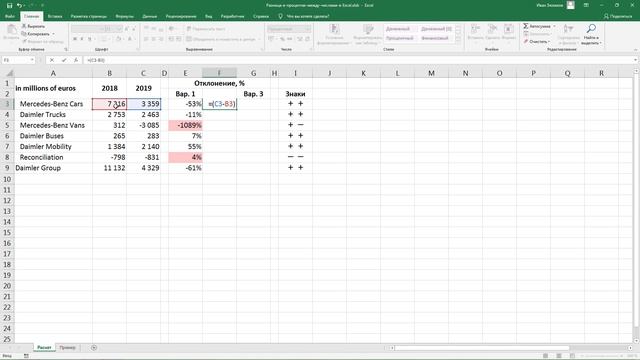Toggle Italic formatting button
Image resolution: width=640 pixels, height=360 pixels.
[x=82, y=39]
